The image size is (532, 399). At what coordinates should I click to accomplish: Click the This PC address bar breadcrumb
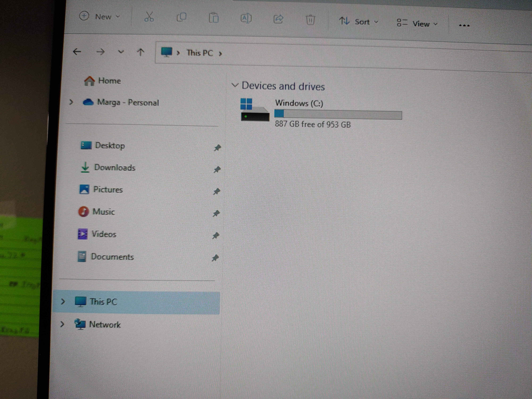point(200,53)
